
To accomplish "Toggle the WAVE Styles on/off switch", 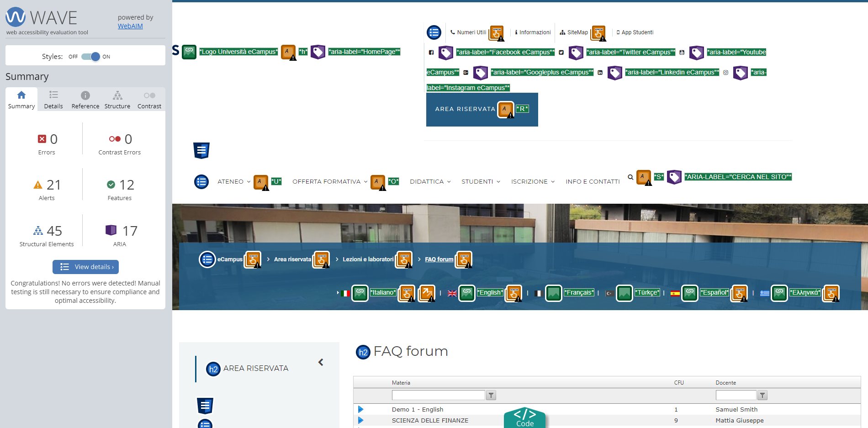I will (90, 57).
